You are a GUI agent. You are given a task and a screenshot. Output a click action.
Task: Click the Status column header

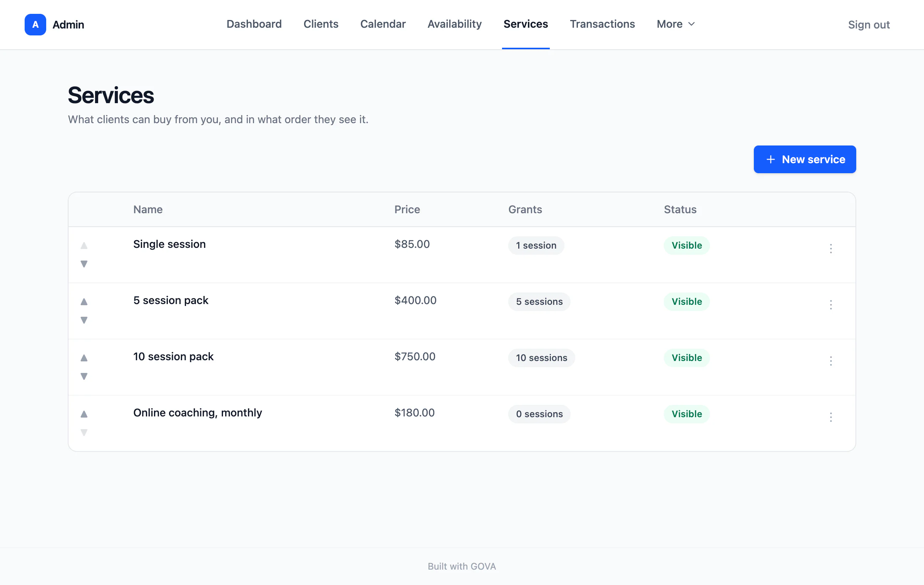pos(680,209)
